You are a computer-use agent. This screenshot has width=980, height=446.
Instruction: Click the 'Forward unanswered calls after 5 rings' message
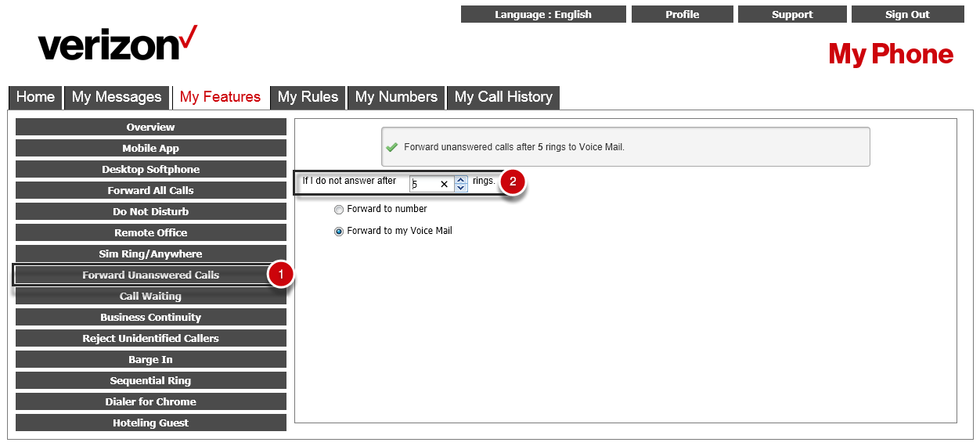(x=514, y=147)
